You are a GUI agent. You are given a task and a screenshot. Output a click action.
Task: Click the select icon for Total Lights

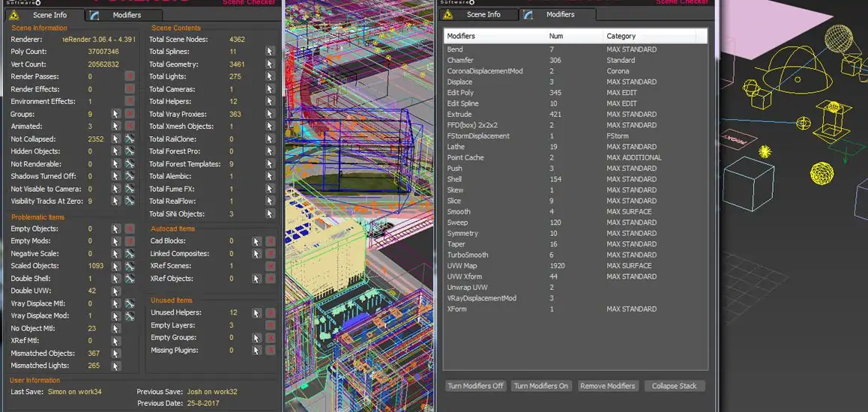coord(270,76)
